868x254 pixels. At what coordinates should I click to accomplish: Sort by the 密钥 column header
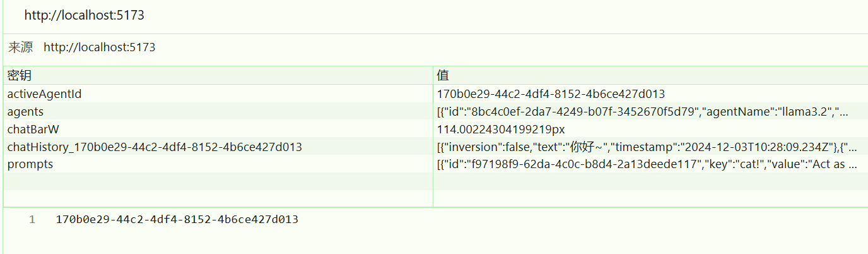click(218, 75)
